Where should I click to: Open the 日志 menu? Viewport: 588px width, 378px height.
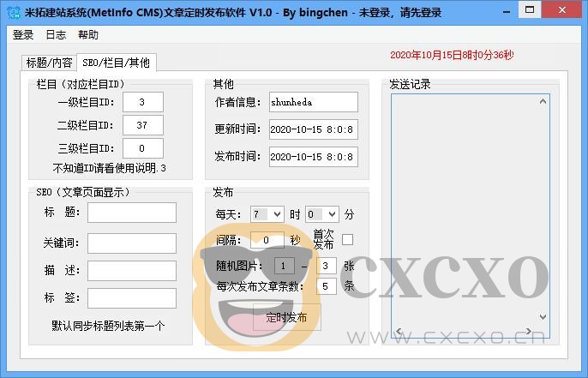click(56, 35)
